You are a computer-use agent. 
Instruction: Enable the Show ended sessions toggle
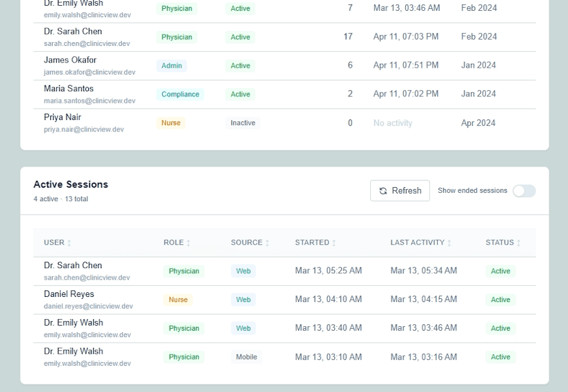click(x=524, y=190)
